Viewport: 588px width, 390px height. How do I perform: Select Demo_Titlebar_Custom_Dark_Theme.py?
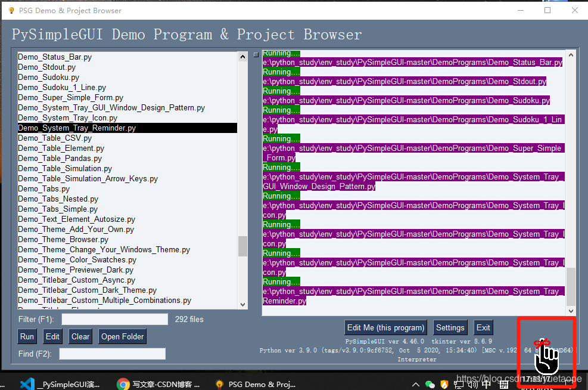(127, 290)
